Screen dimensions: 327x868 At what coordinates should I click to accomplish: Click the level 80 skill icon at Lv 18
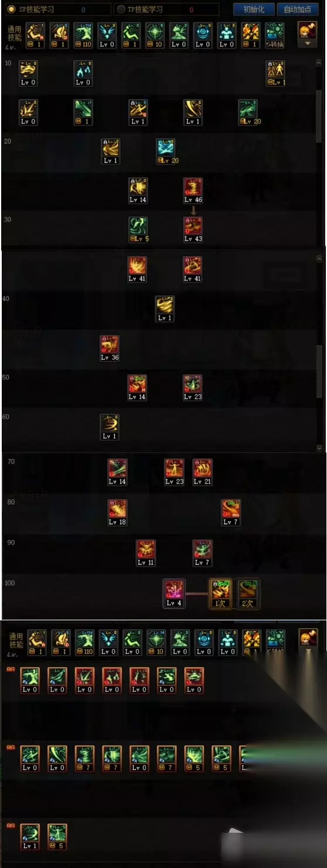point(117,512)
